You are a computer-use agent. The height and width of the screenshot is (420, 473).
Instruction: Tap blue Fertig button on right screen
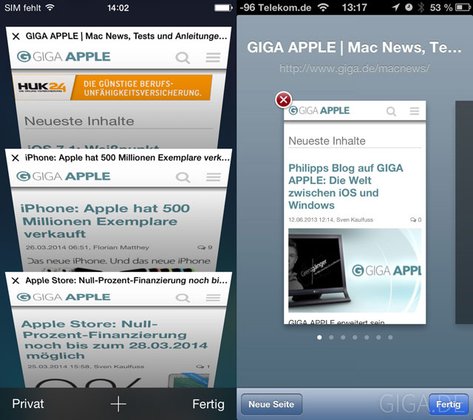click(448, 404)
